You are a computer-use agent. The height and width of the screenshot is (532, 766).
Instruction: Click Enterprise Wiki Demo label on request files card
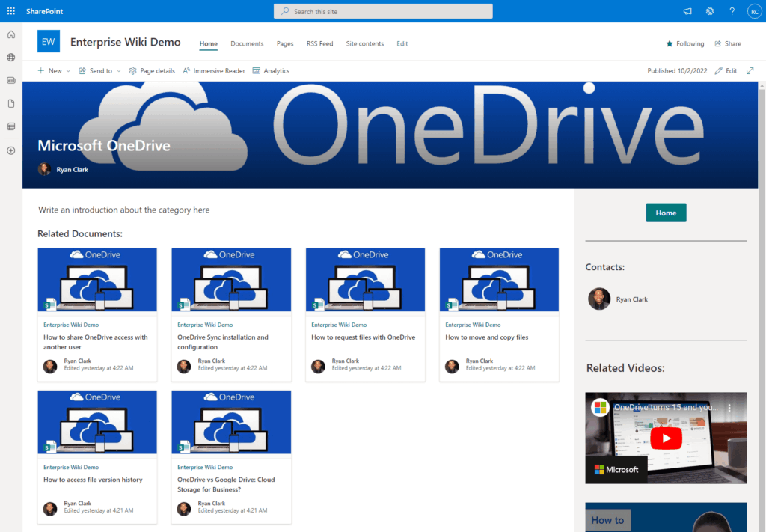(x=339, y=325)
